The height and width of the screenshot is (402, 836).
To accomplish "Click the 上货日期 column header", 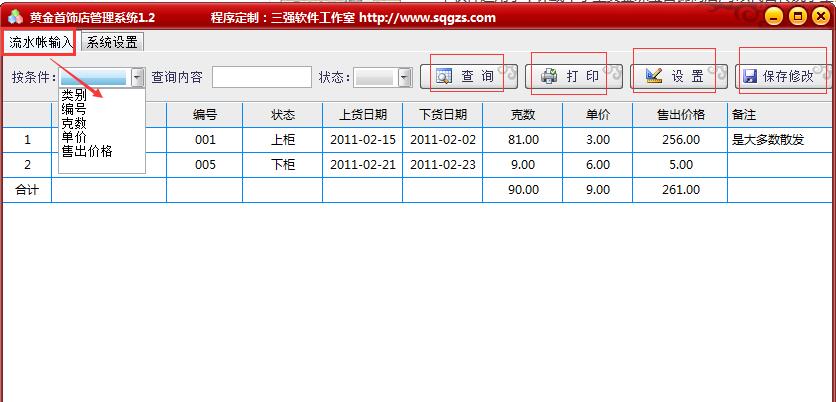I will 362,114.
